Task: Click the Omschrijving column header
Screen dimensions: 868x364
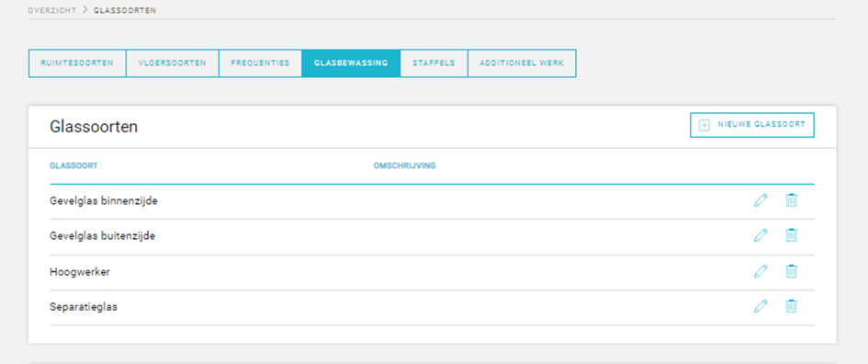Action: coord(405,165)
